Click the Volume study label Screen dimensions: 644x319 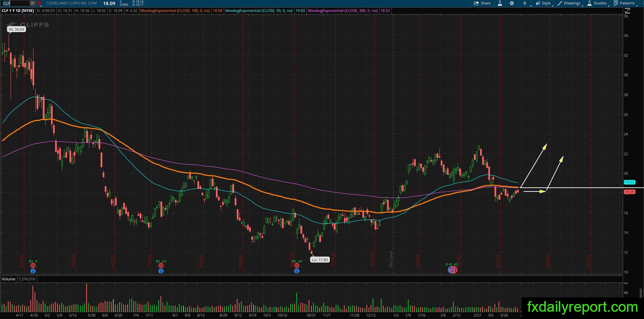pos(9,279)
